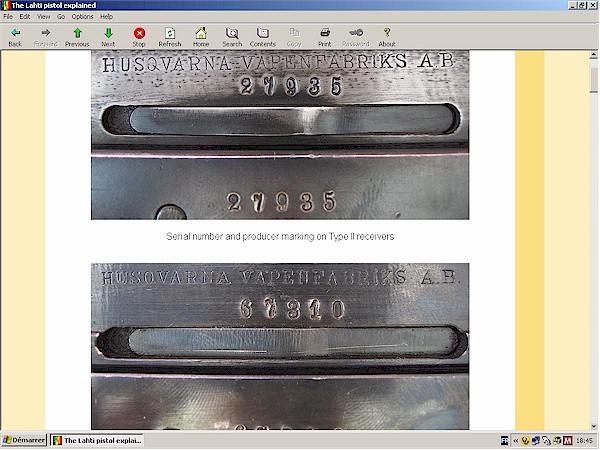Click the taskbar clock showing 18:45

(584, 441)
